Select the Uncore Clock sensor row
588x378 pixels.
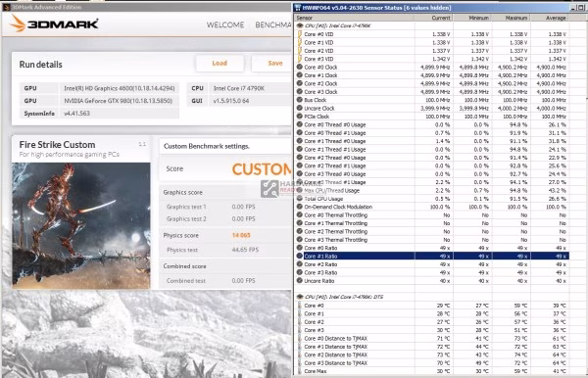[432, 109]
